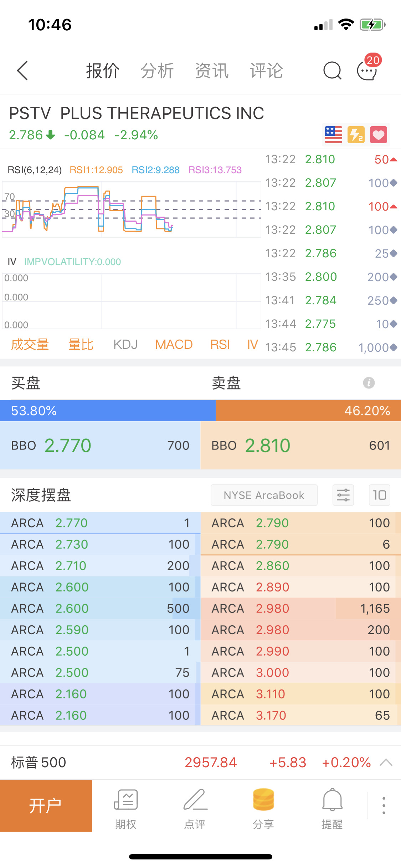Tap 13:35 trade at 2.800
Viewport: 401px width, 868px height.
[x=331, y=277]
